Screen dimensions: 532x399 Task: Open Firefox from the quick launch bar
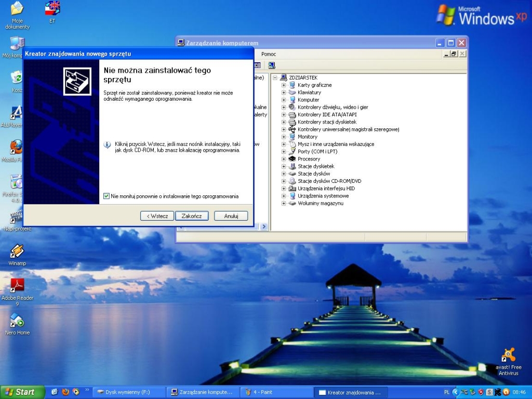tap(65, 392)
